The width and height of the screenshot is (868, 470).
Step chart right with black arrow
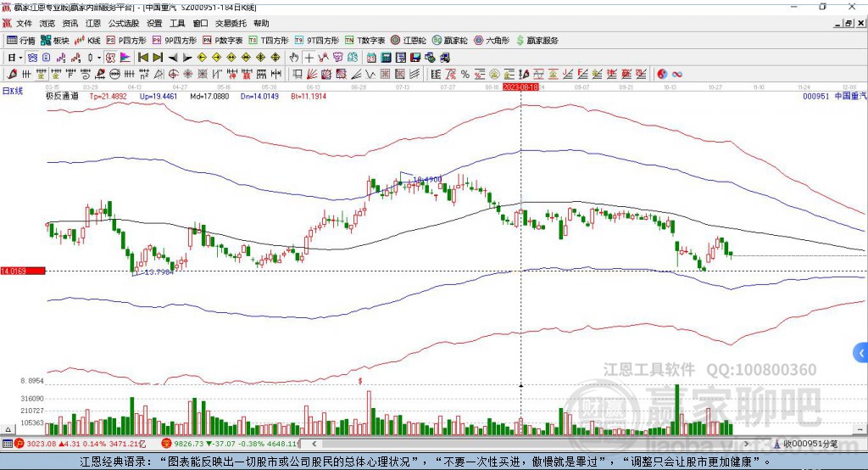(187, 58)
